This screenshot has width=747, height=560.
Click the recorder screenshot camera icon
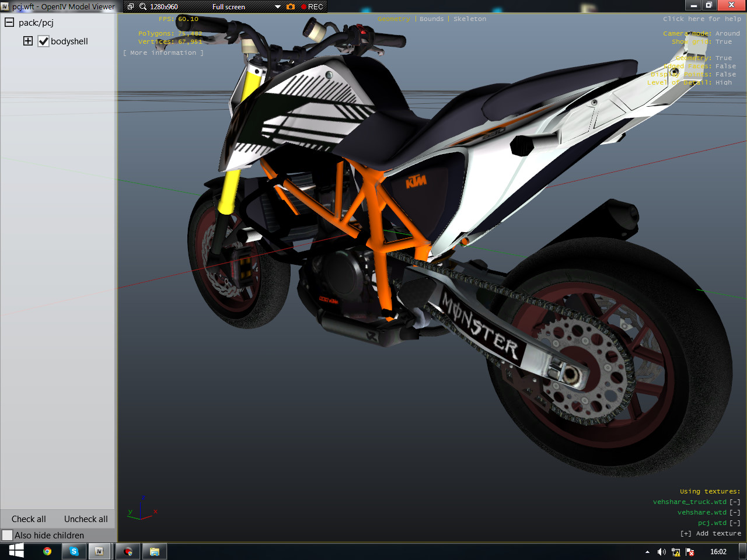(291, 6)
